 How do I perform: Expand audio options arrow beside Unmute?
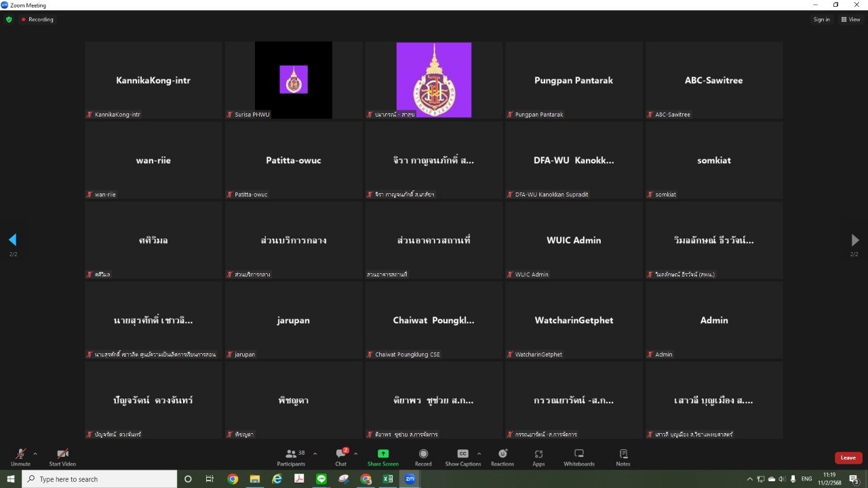click(x=35, y=453)
